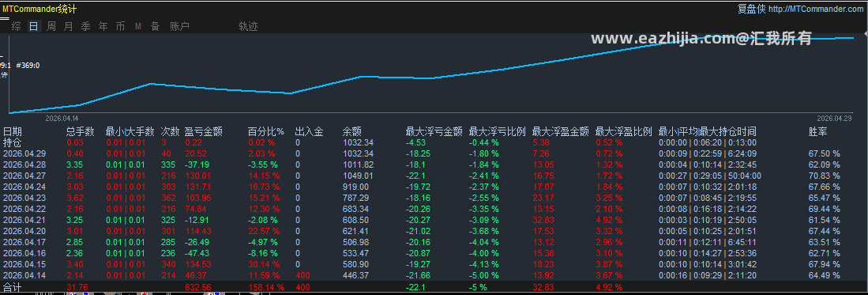
Task: Click the 61.54 % win rate cell
Action: tap(825, 220)
